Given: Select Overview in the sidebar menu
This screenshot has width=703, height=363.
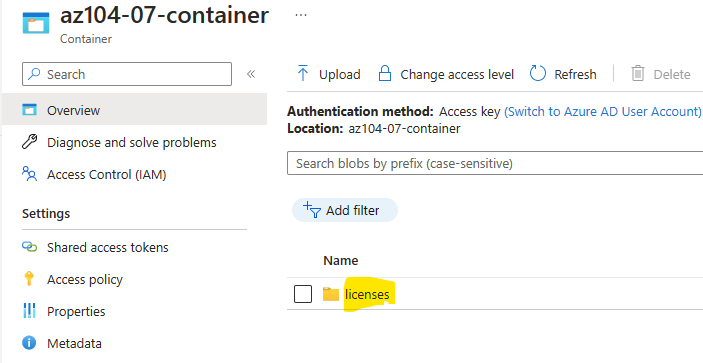Looking at the screenshot, I should 135,110.
